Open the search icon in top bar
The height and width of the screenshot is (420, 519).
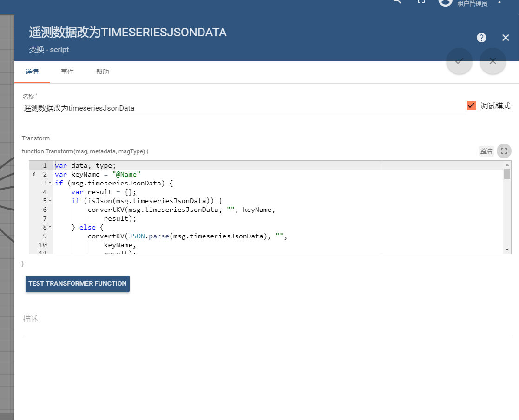pyautogui.click(x=397, y=1)
